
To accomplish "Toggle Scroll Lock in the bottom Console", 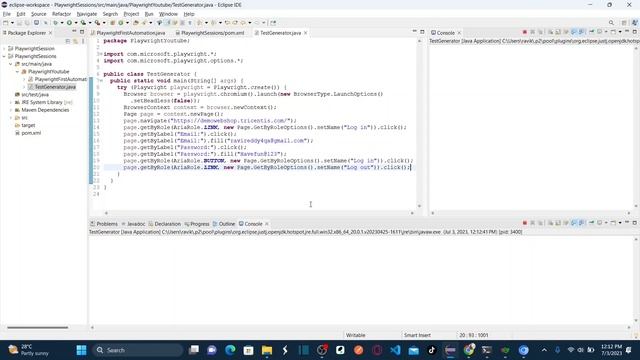I will click(x=558, y=223).
